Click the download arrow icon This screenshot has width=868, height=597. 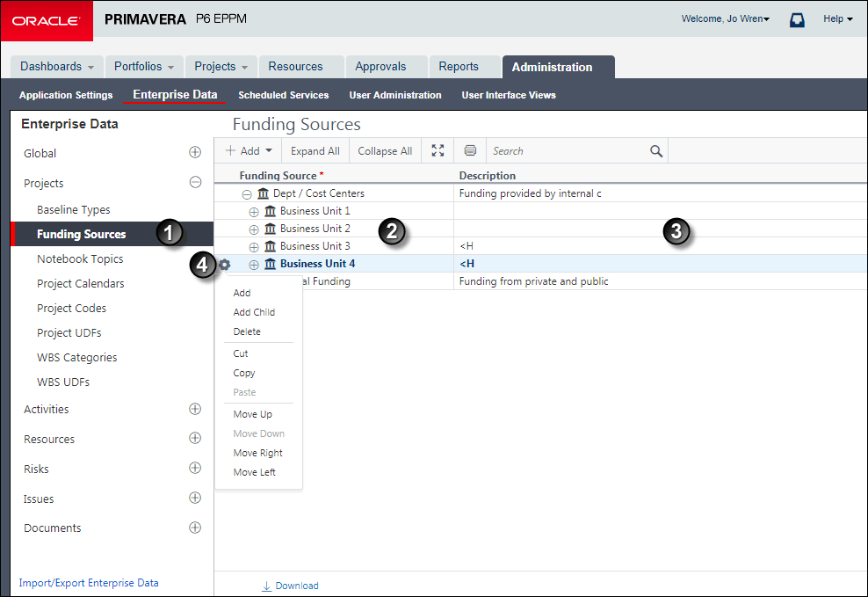(x=267, y=586)
